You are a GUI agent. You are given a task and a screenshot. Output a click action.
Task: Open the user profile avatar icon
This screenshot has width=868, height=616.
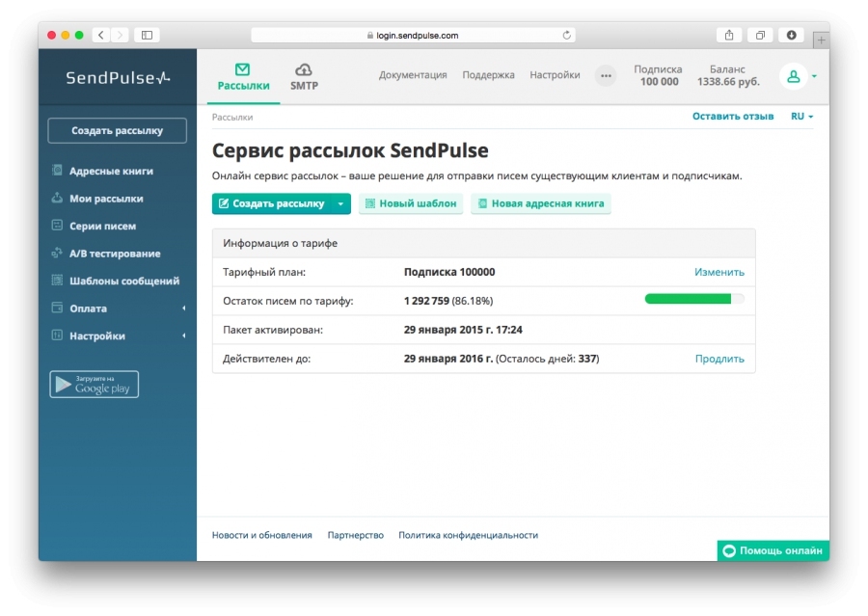tap(794, 76)
